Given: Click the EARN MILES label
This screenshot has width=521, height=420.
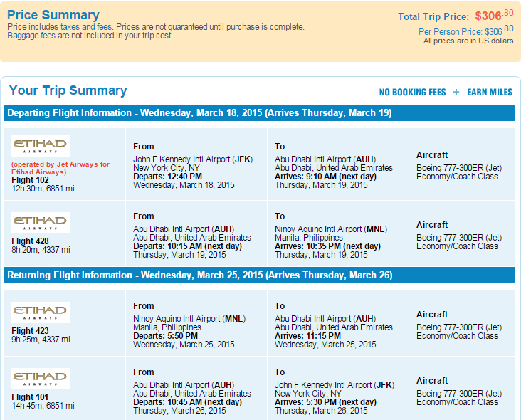Looking at the screenshot, I should tap(490, 92).
